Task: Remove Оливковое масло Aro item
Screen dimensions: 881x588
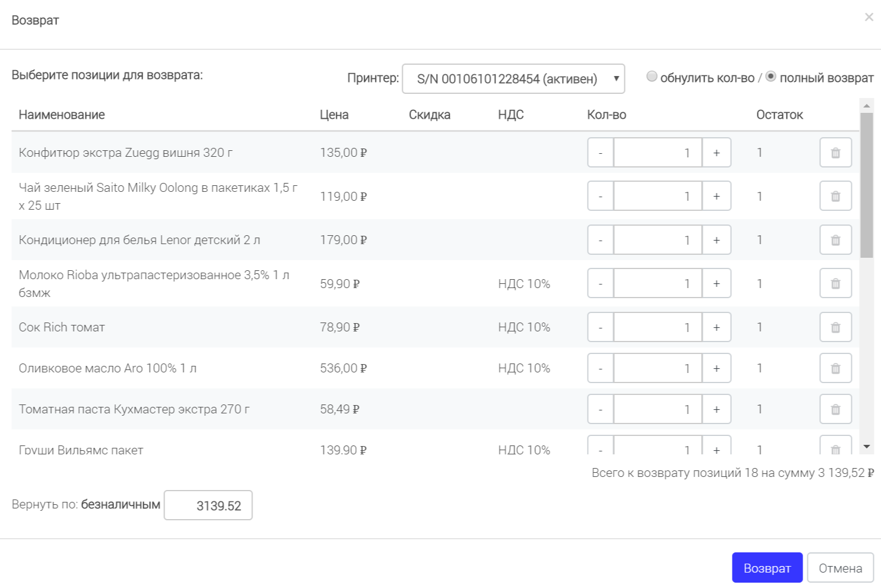Action: tap(835, 368)
